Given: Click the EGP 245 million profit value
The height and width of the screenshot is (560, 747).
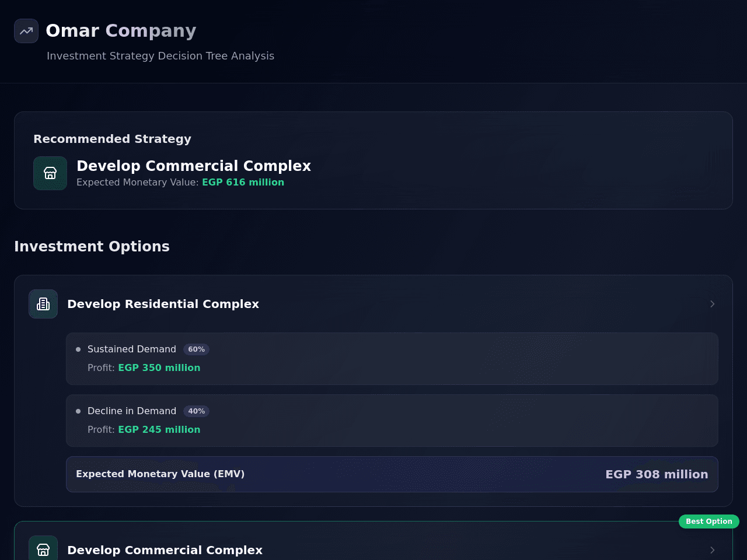Looking at the screenshot, I should tap(159, 429).
